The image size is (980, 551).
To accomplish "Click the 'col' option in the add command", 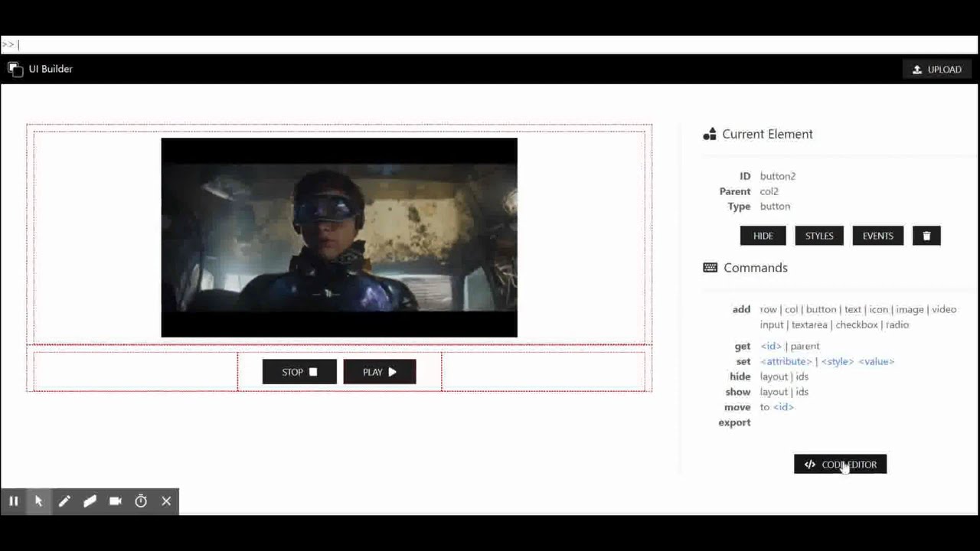I will [791, 309].
